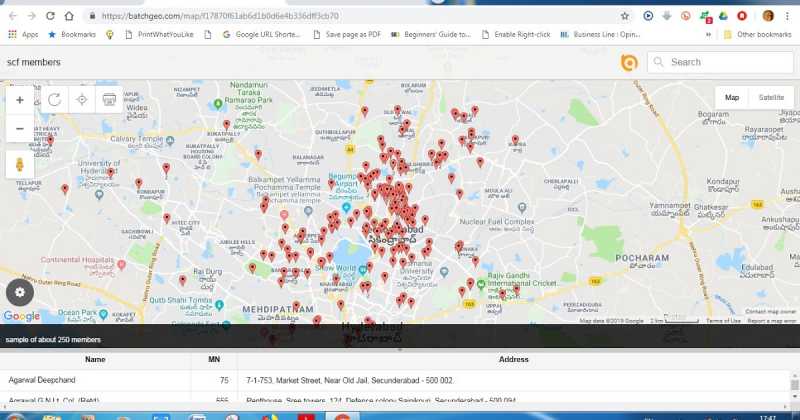The width and height of the screenshot is (800, 420).
Task: Open map settings gear button
Action: [20, 292]
